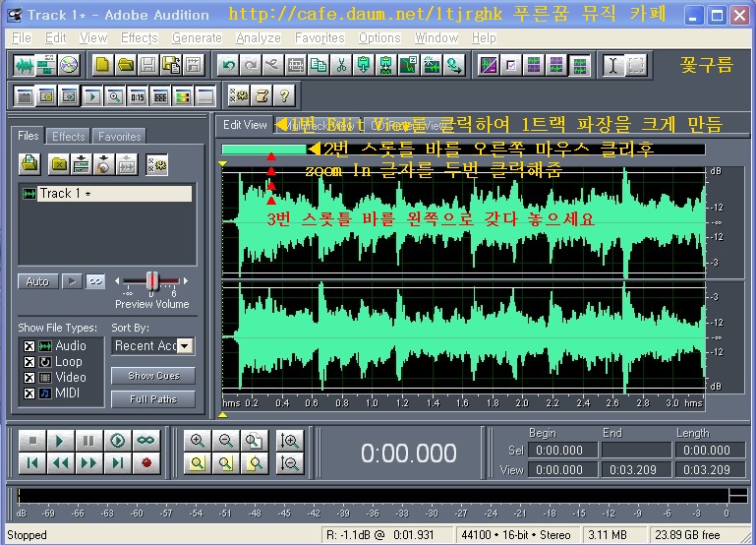Click the Mix Paste clipboard-waveform icon

[385, 65]
